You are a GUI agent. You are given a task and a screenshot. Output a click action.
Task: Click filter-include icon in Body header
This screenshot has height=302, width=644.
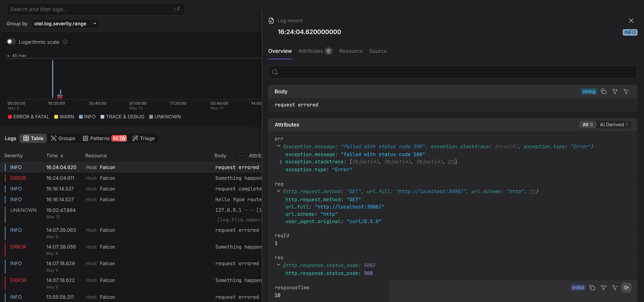point(615,92)
